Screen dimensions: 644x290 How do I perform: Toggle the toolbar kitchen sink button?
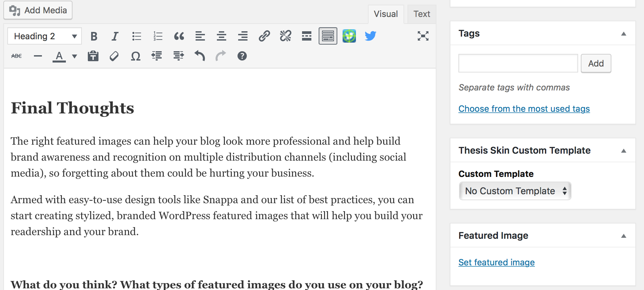coord(328,36)
